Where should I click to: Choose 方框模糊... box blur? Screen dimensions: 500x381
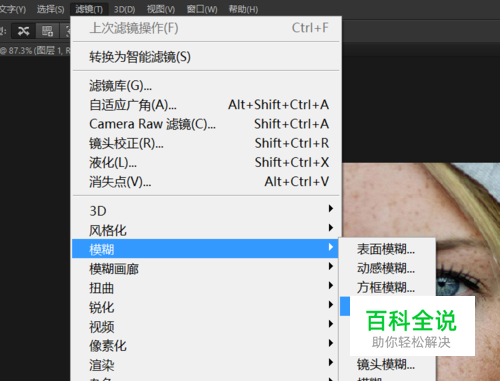pyautogui.click(x=387, y=287)
